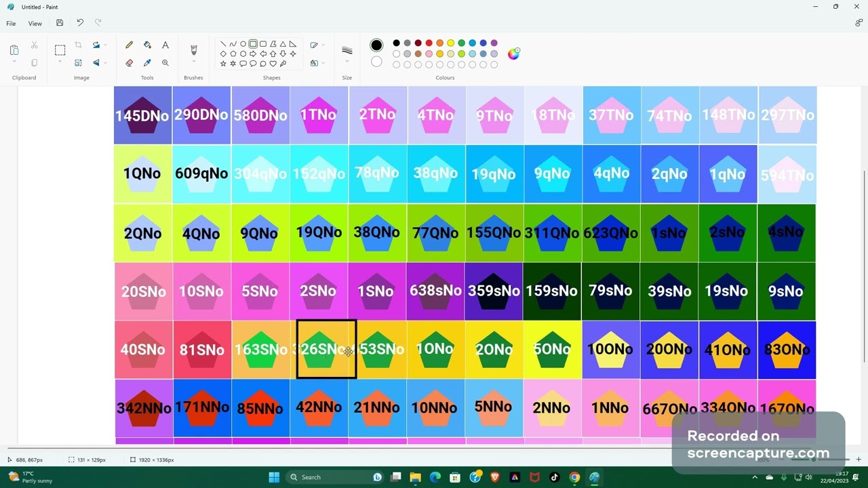Click the Crop icon in Image group

click(78, 45)
